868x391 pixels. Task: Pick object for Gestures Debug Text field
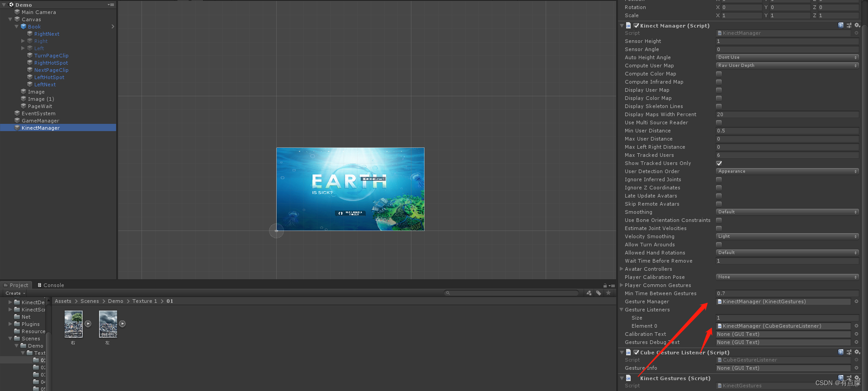856,342
